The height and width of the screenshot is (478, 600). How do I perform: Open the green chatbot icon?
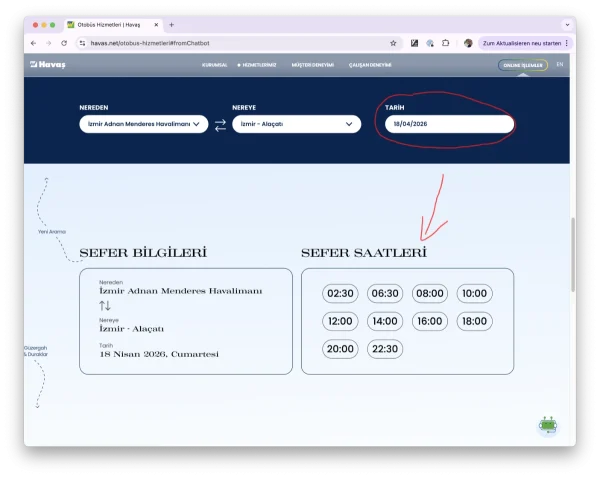[x=548, y=425]
